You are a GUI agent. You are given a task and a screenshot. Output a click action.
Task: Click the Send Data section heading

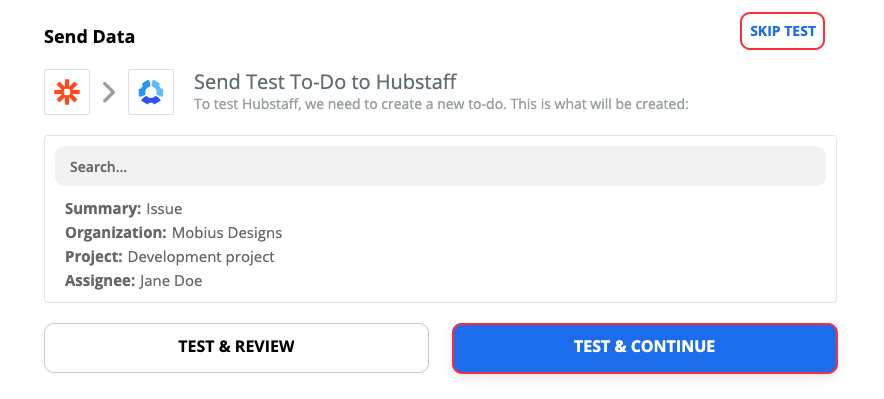point(89,37)
